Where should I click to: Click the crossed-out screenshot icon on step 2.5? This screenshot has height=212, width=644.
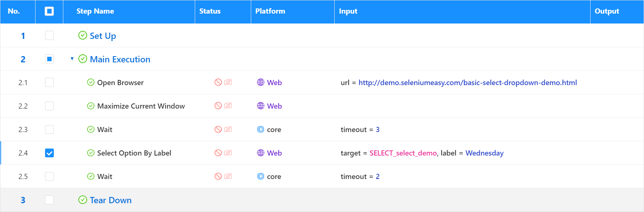tap(228, 176)
